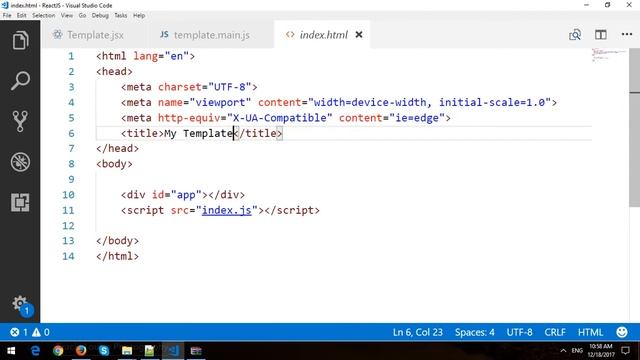Open File Explorer from taskbar
Screen dimensions: 640x360
pyautogui.click(x=127, y=351)
